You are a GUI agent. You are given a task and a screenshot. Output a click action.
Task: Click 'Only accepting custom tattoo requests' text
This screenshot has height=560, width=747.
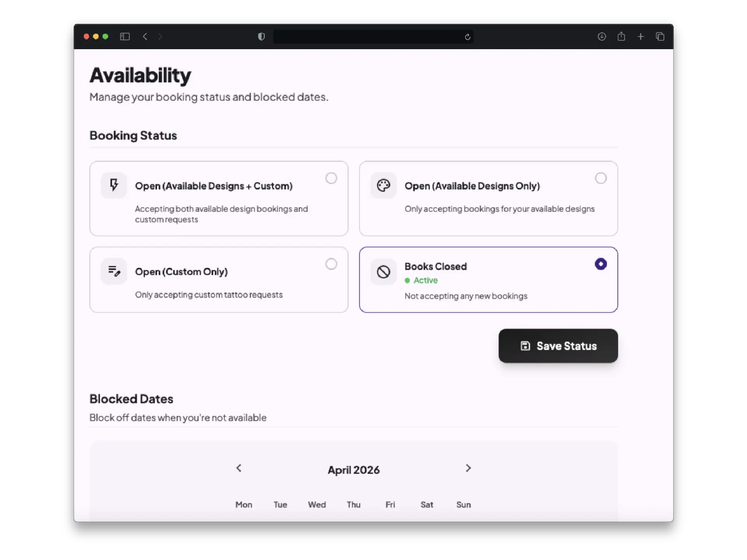(x=209, y=294)
